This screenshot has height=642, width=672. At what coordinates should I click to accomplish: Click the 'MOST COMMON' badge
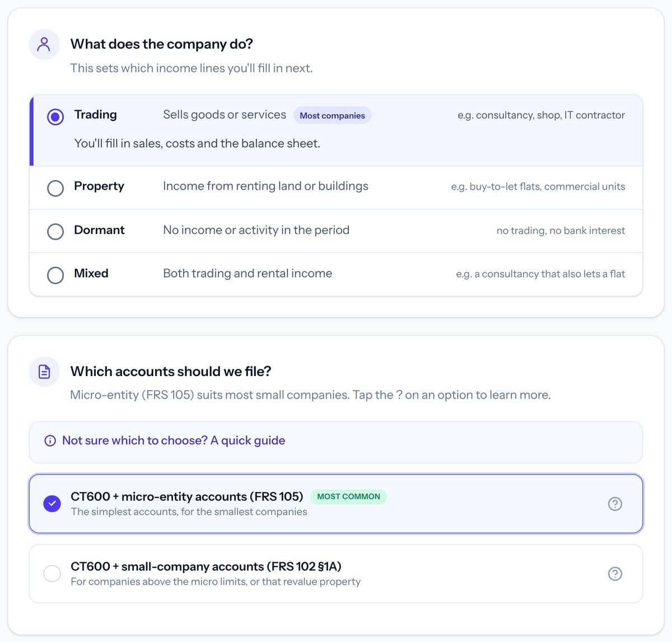[348, 496]
